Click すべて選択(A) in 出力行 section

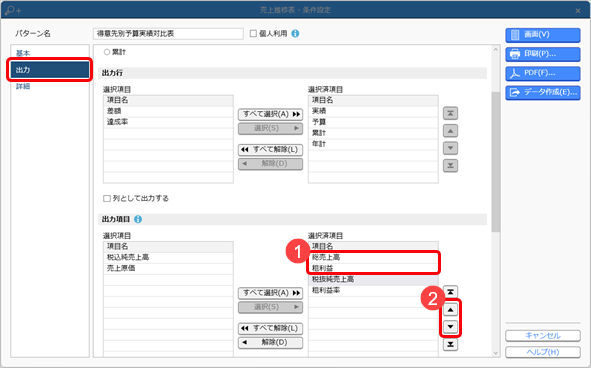[x=270, y=114]
